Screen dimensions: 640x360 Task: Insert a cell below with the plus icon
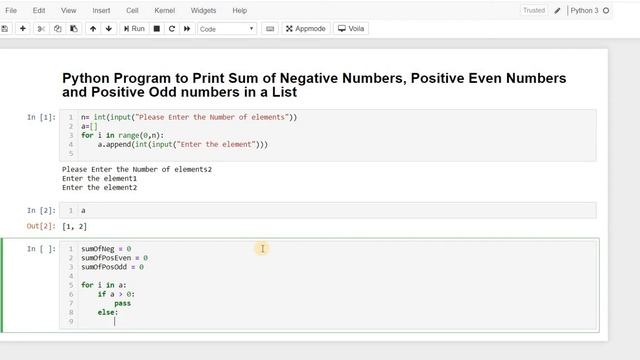point(23,29)
